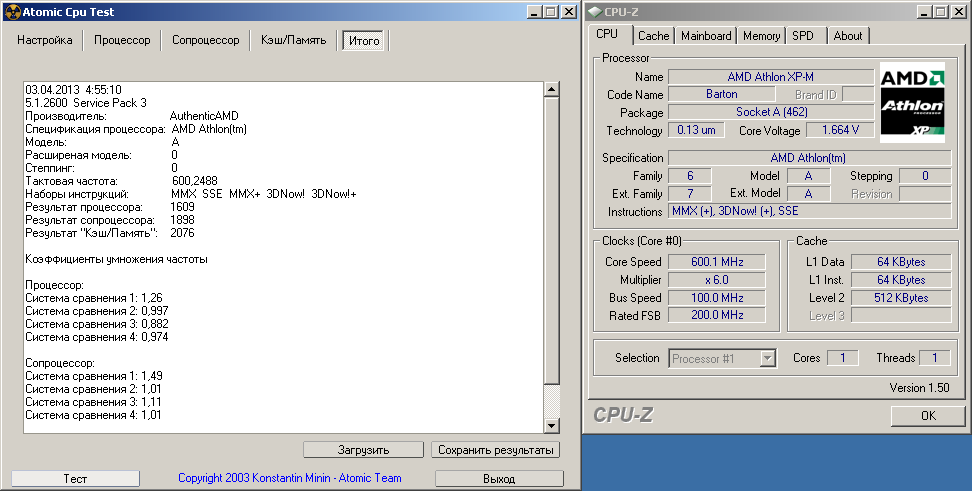Image resolution: width=972 pixels, height=491 pixels.
Task: Click the Выход button
Action: [499, 479]
